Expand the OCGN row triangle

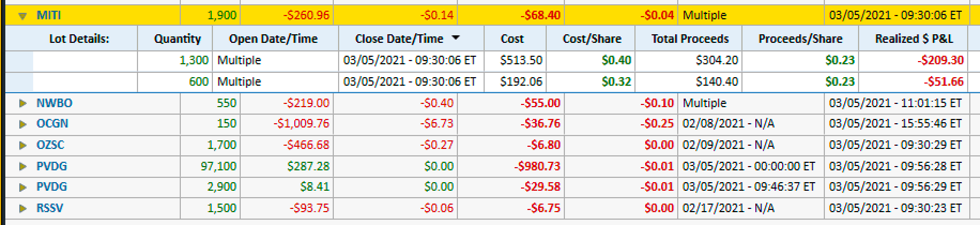point(22,124)
